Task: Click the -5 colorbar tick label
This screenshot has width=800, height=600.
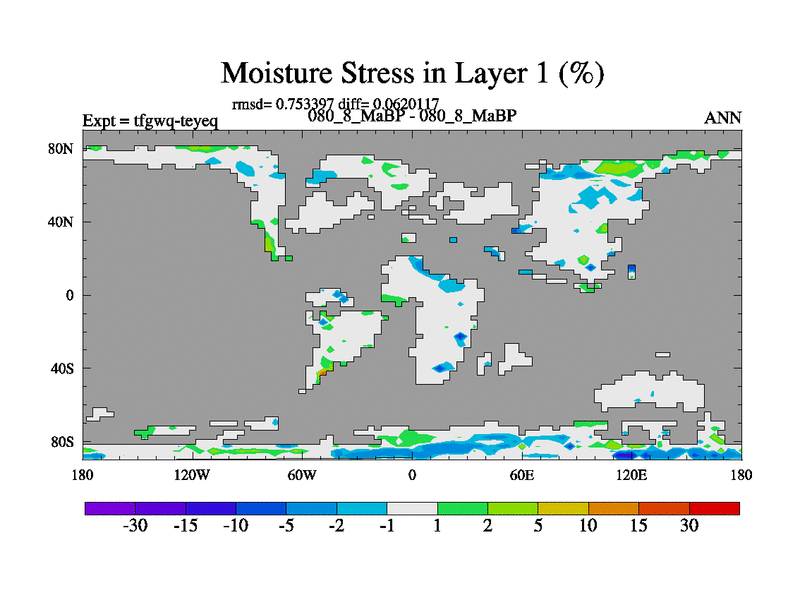Action: 284,527
